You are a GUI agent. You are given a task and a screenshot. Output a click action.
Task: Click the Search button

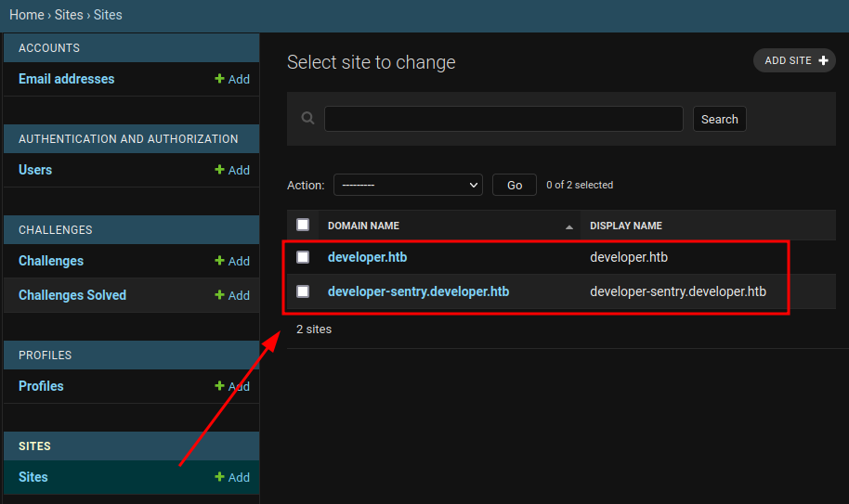click(x=719, y=119)
